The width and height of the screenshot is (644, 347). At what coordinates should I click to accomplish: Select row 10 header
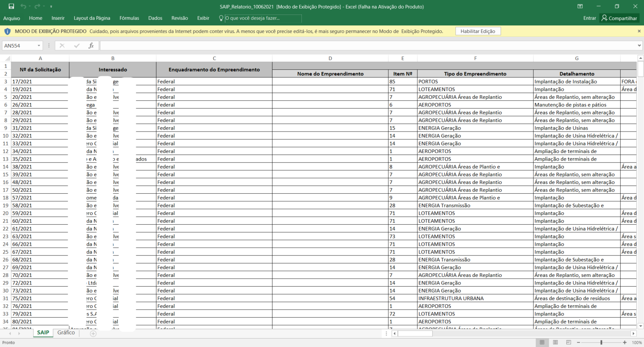coord(6,136)
